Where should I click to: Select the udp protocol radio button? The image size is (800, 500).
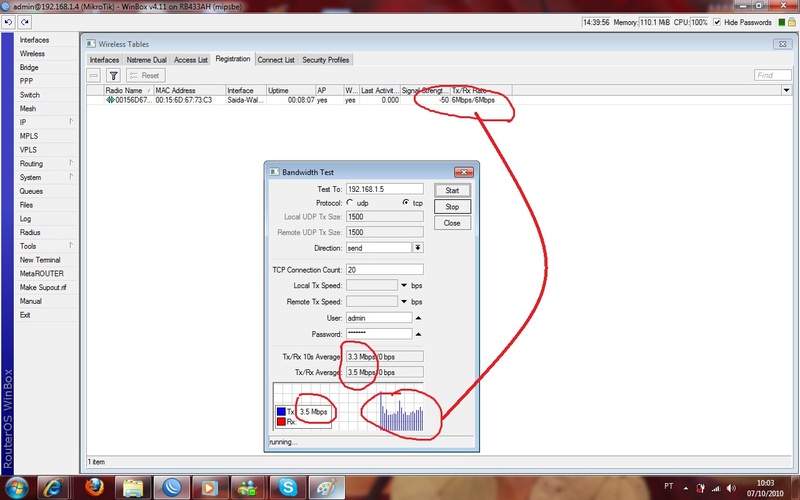350,203
